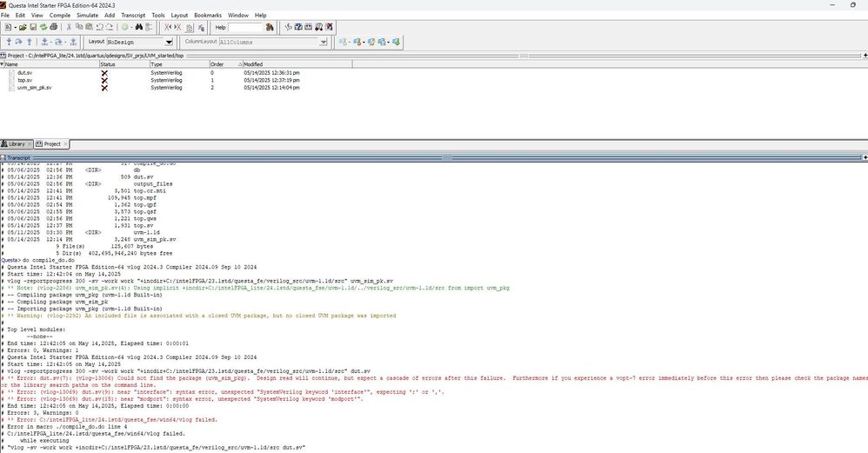Click the Undo arrow icon
Viewport: 868px width, 453px height.
point(100,27)
